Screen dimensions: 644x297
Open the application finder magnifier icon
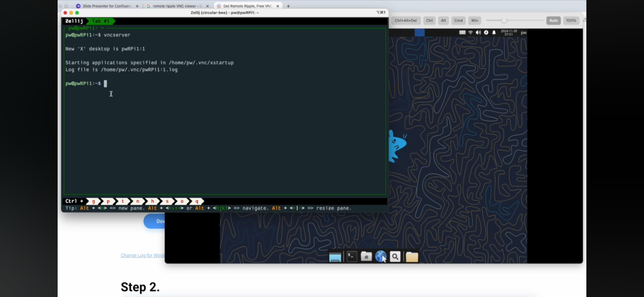click(395, 257)
